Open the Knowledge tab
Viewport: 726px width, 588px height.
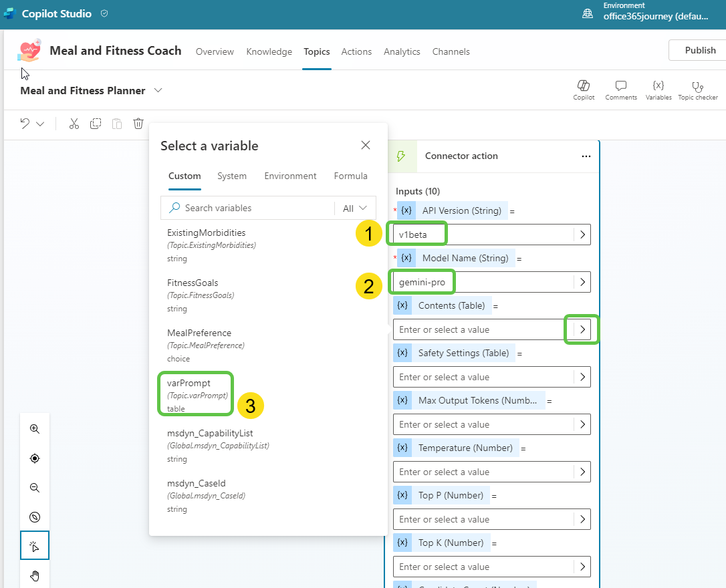coord(269,51)
